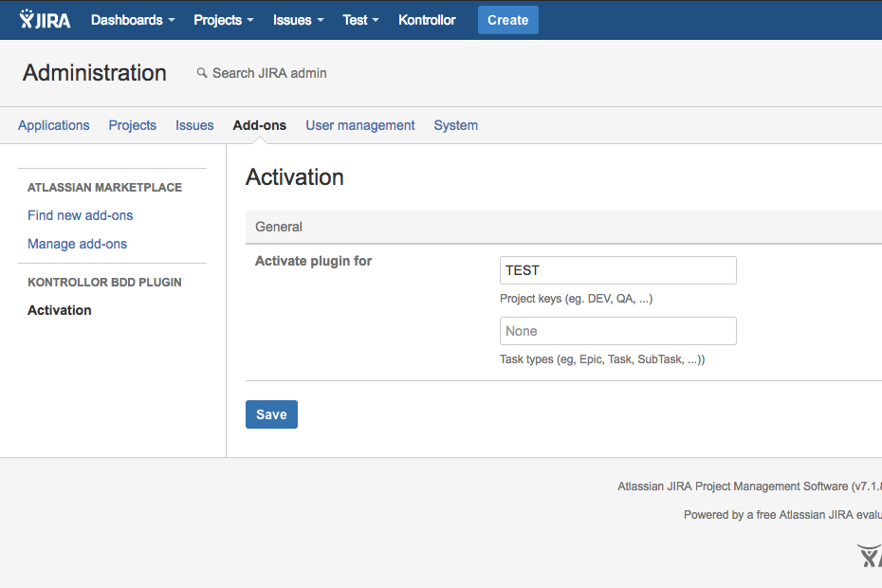The height and width of the screenshot is (588, 882).
Task: Focus the Search JIRA admin field
Action: tap(269, 73)
